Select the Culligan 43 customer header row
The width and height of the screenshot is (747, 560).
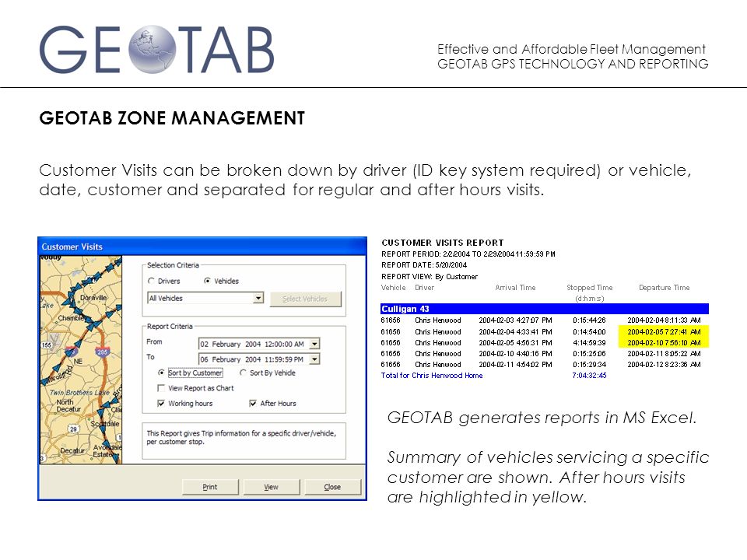[x=545, y=309]
